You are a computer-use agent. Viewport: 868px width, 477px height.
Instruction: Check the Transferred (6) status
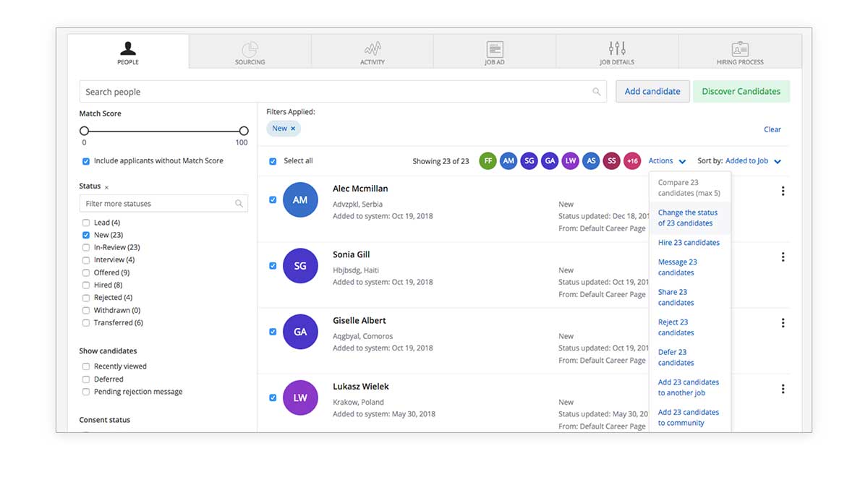pos(86,323)
